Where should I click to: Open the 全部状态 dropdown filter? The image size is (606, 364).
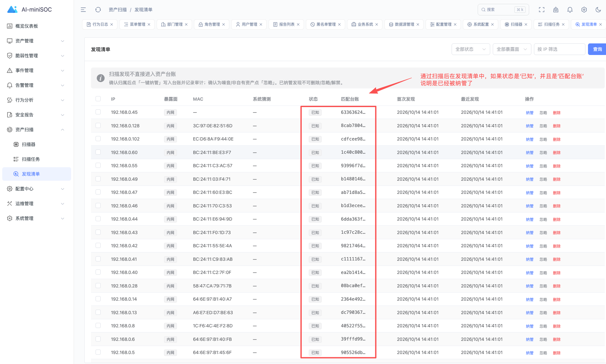pyautogui.click(x=471, y=49)
